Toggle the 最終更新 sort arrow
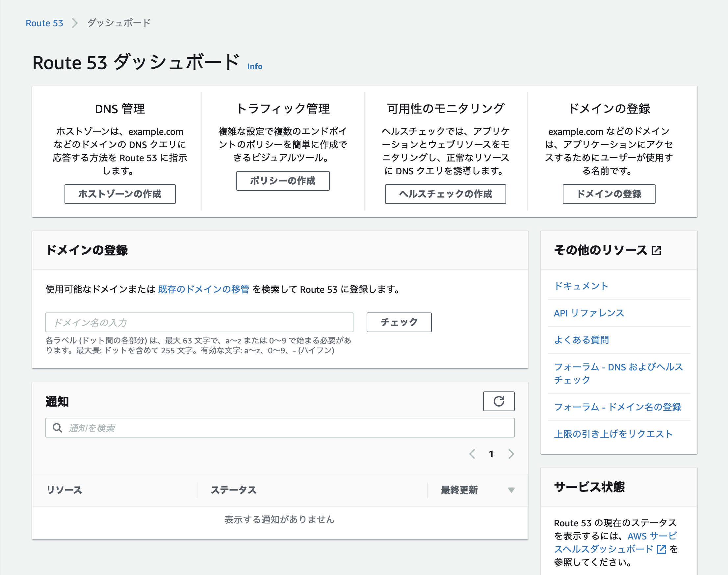The width and height of the screenshot is (728, 575). 511,490
